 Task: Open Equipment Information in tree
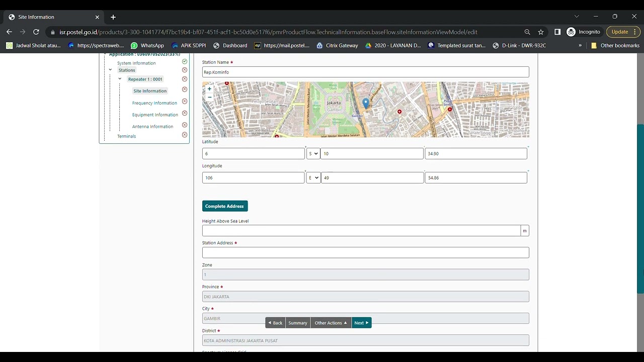pyautogui.click(x=155, y=115)
